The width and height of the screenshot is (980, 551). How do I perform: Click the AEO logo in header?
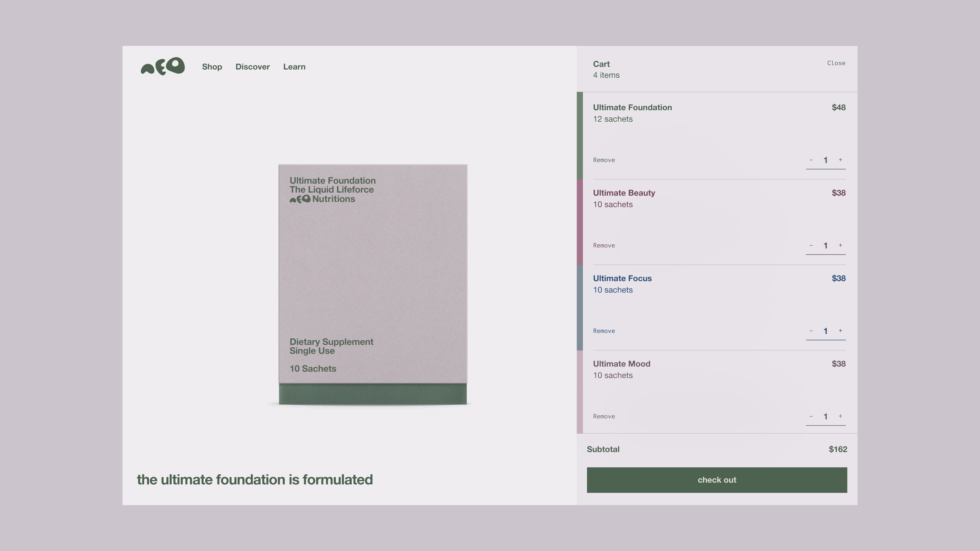163,66
